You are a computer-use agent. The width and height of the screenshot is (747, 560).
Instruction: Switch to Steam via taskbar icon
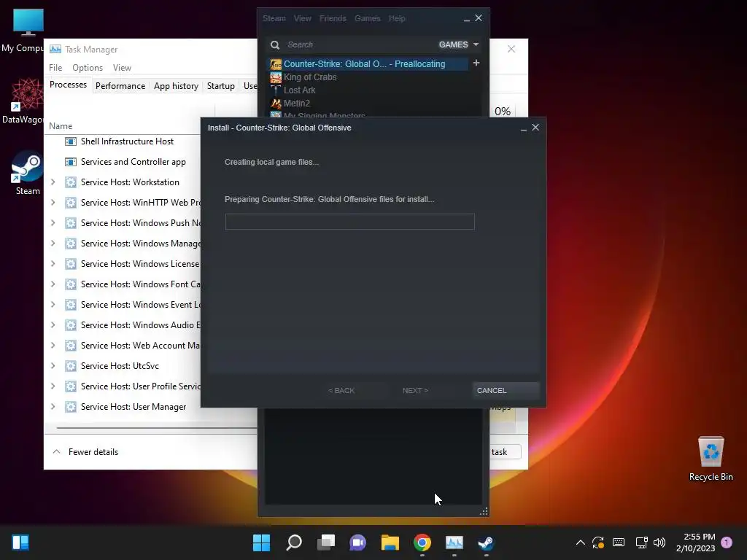pos(486,542)
